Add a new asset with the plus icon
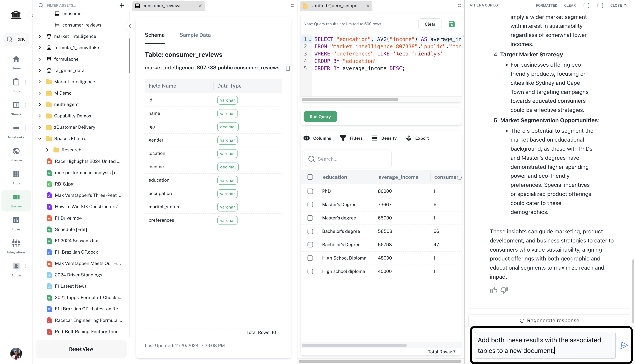The image size is (635, 364). [122, 5]
